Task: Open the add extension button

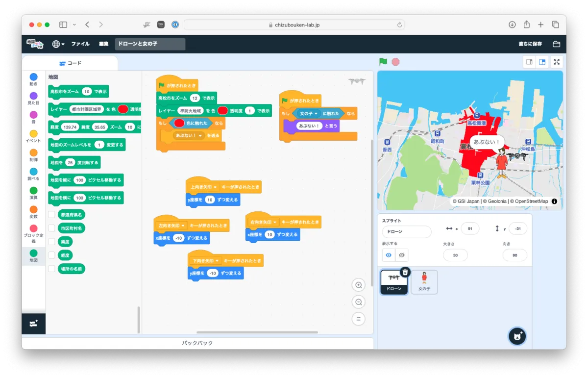Action: [x=33, y=324]
